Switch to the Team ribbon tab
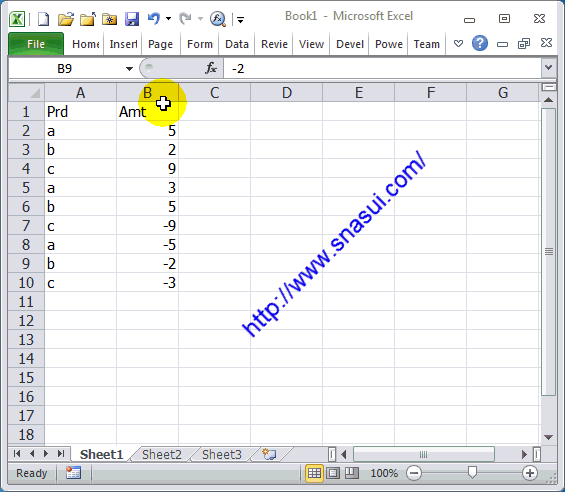 coord(427,44)
